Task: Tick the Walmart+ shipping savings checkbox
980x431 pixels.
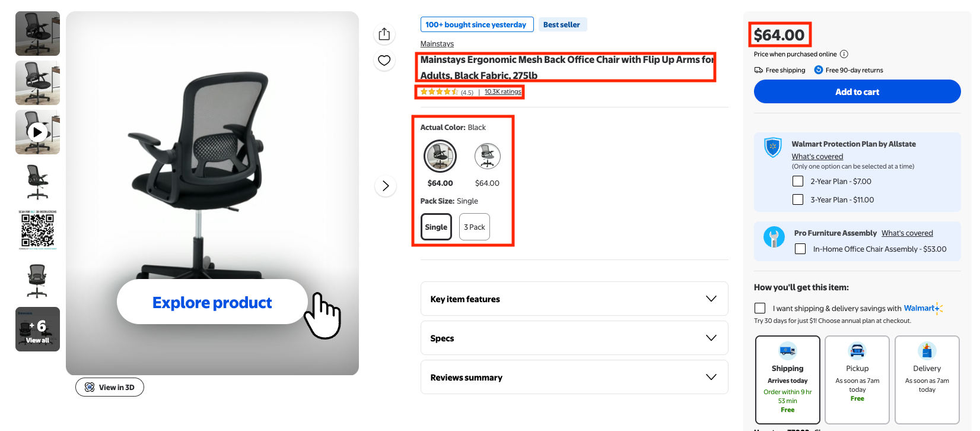Action: coord(760,308)
